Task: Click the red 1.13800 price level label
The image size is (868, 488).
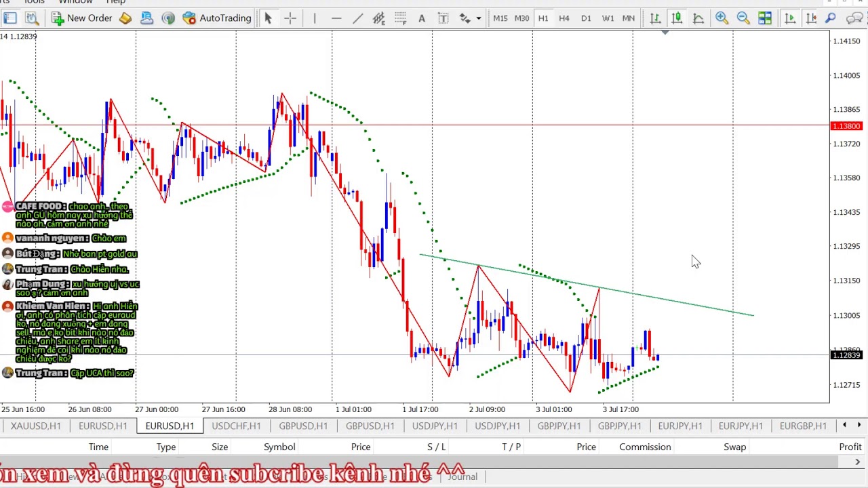Action: pos(846,126)
